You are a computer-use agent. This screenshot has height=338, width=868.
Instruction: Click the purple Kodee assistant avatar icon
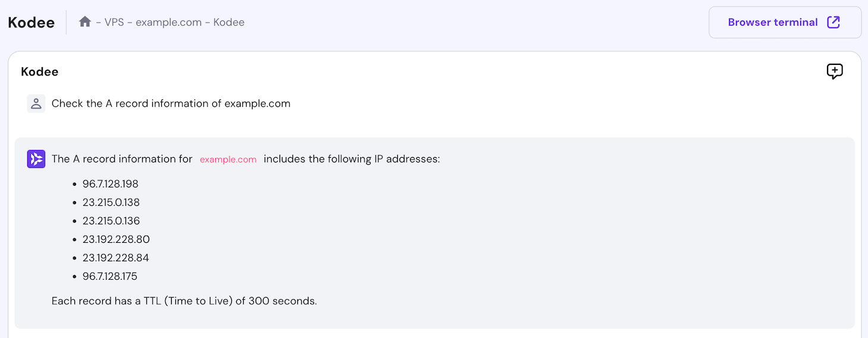36,159
